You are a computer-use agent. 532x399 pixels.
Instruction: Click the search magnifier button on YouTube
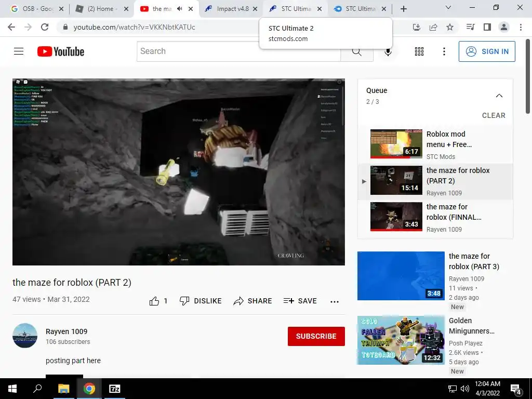click(356, 51)
